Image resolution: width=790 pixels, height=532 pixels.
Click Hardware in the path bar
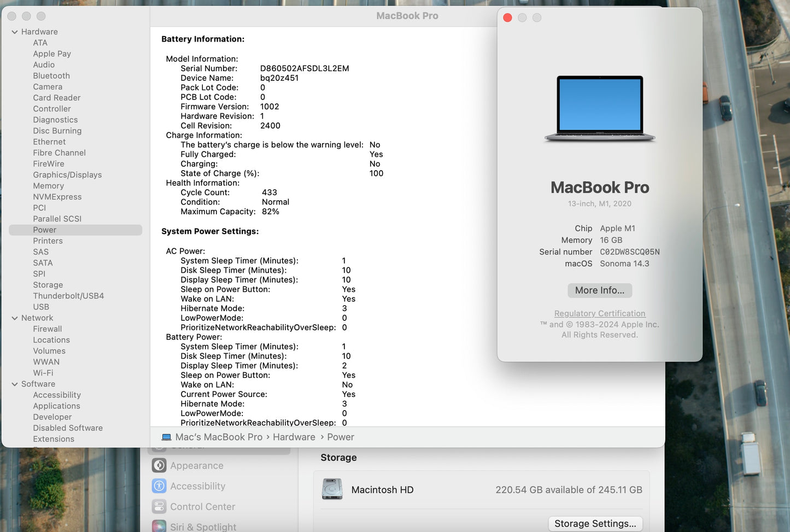(x=294, y=437)
